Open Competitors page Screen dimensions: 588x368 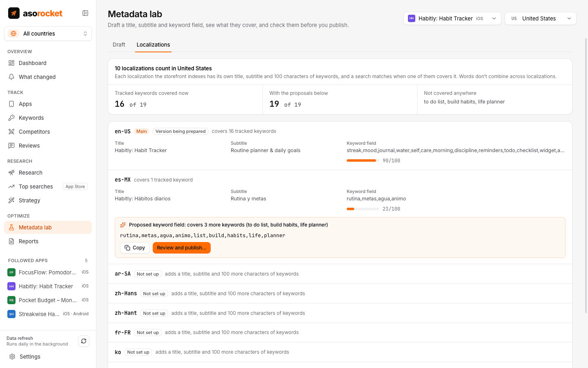48,132
